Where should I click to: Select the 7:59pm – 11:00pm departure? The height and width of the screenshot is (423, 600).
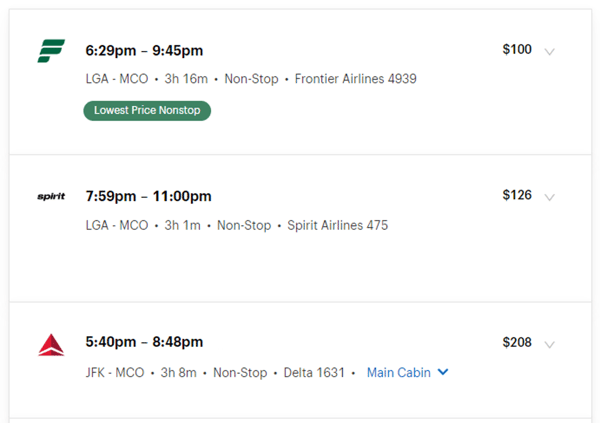click(x=148, y=196)
